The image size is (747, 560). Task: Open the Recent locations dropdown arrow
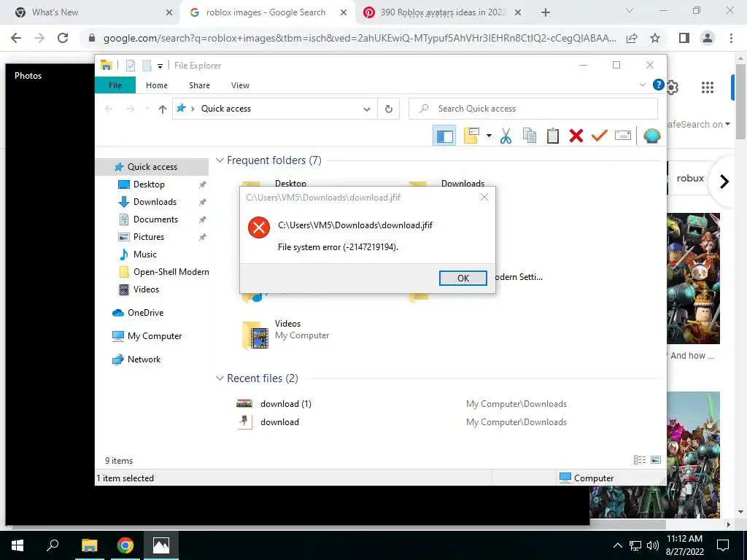pyautogui.click(x=147, y=109)
